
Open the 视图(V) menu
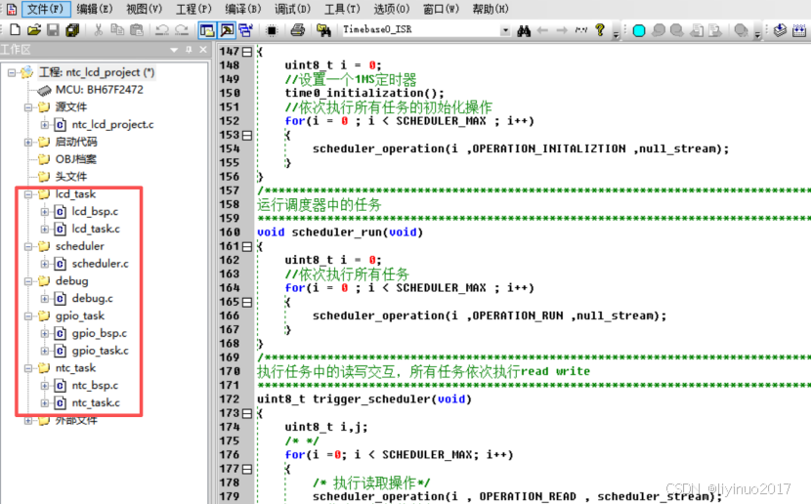[144, 9]
